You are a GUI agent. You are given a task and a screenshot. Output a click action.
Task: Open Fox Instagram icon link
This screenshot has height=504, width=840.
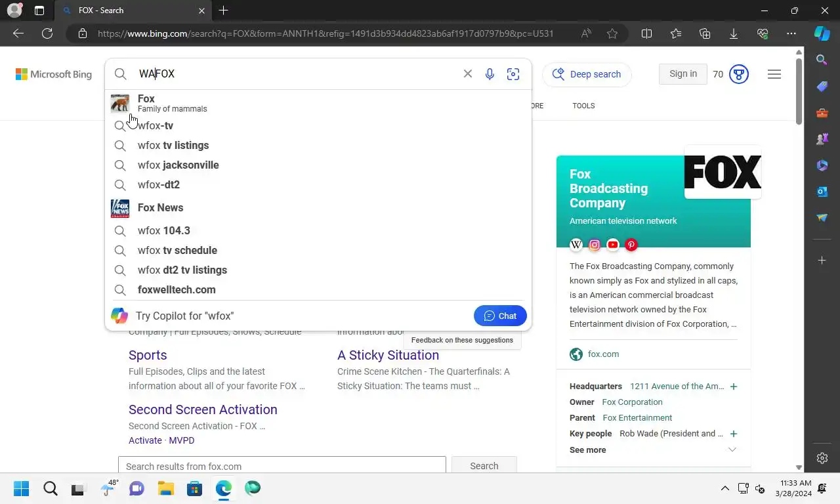point(595,245)
